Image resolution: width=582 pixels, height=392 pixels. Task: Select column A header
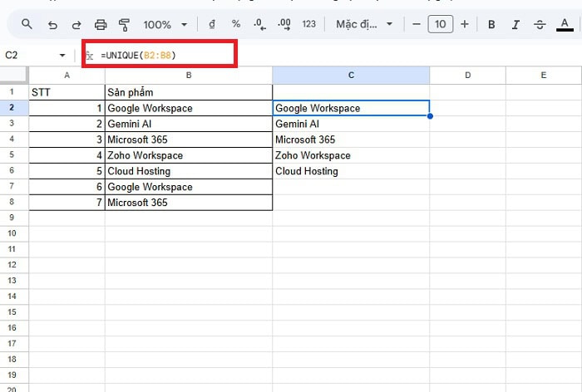tap(67, 76)
